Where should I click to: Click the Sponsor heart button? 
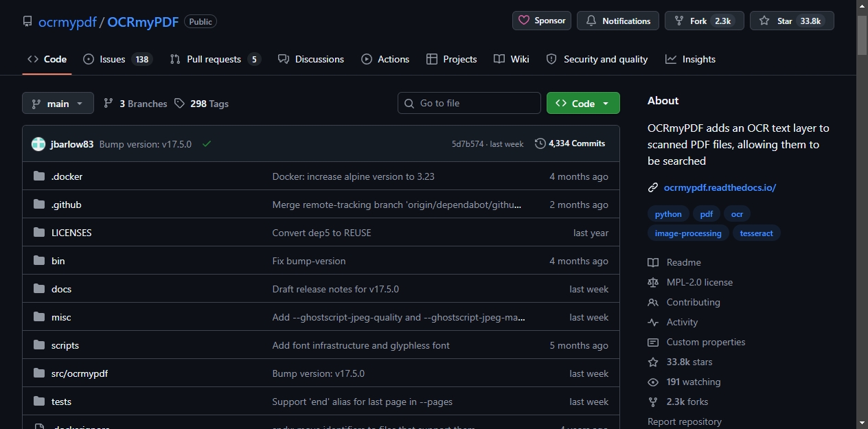[x=542, y=21]
